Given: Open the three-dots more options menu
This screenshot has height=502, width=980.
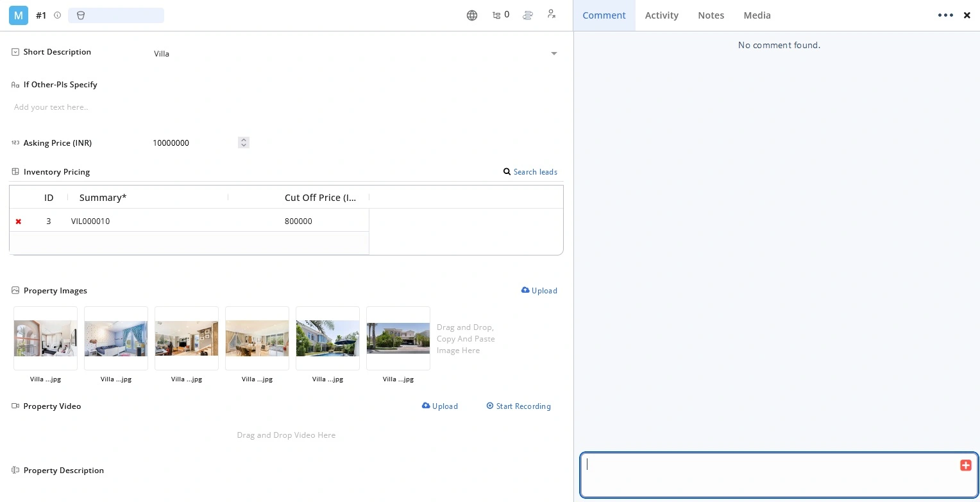Looking at the screenshot, I should 945,15.
